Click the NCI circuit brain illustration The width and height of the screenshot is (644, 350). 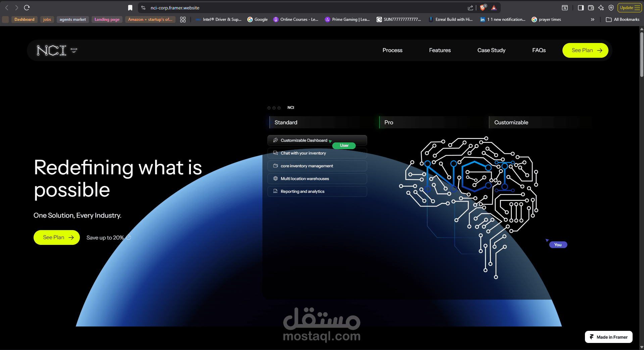pos(469,208)
